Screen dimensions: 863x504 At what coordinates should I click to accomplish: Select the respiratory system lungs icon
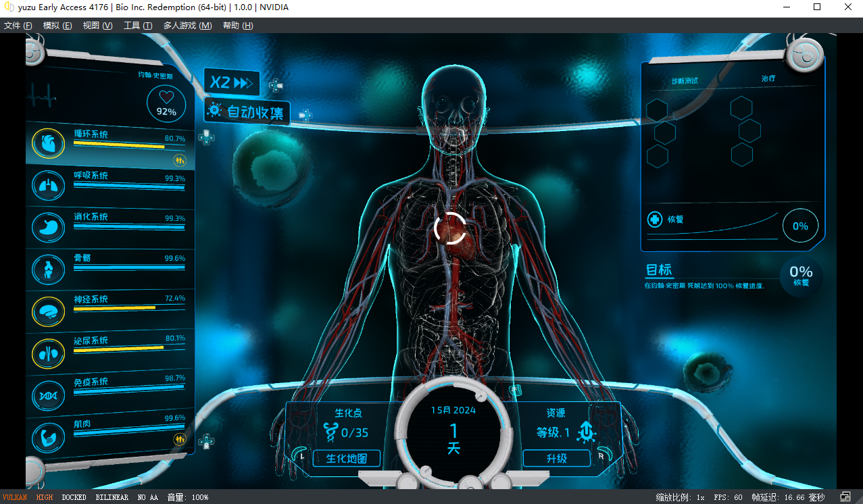[49, 185]
